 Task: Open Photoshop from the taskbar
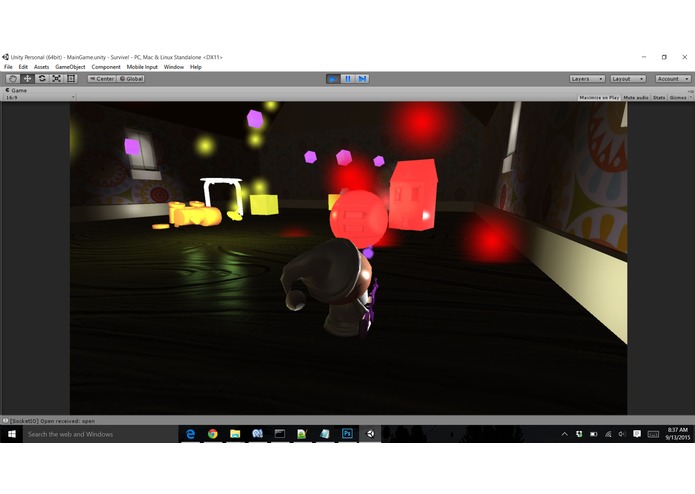point(347,434)
